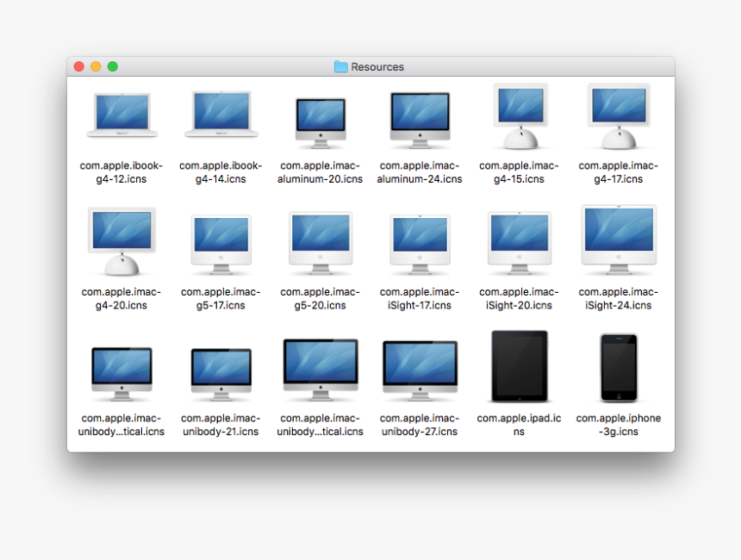
Task: Click the Resources folder proxy icon in title bar
Action: [340, 66]
